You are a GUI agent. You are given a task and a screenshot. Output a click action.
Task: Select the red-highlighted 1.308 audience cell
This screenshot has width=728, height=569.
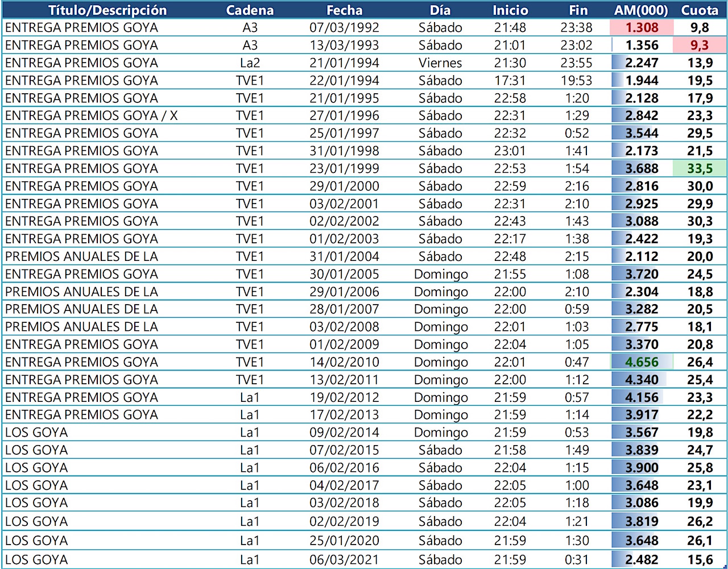click(x=642, y=27)
